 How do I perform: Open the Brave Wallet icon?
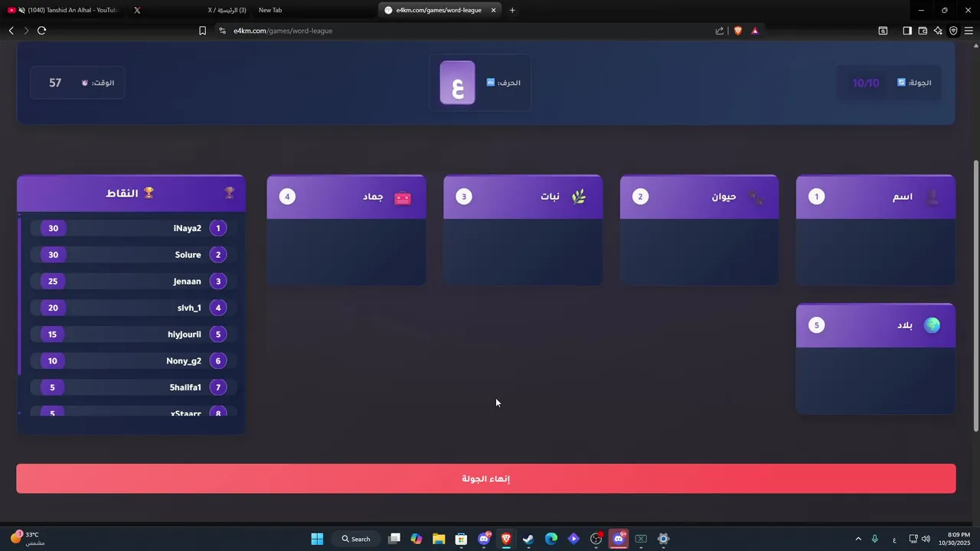pos(923,31)
